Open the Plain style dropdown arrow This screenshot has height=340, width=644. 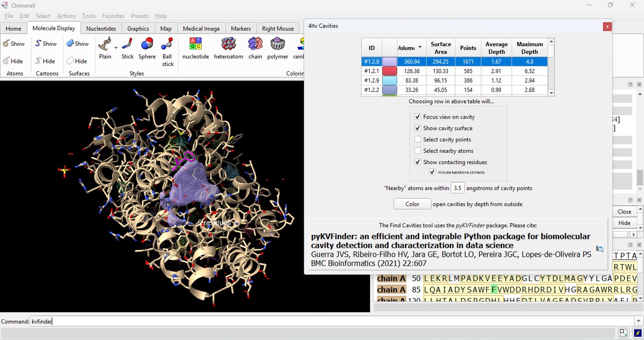(116, 48)
